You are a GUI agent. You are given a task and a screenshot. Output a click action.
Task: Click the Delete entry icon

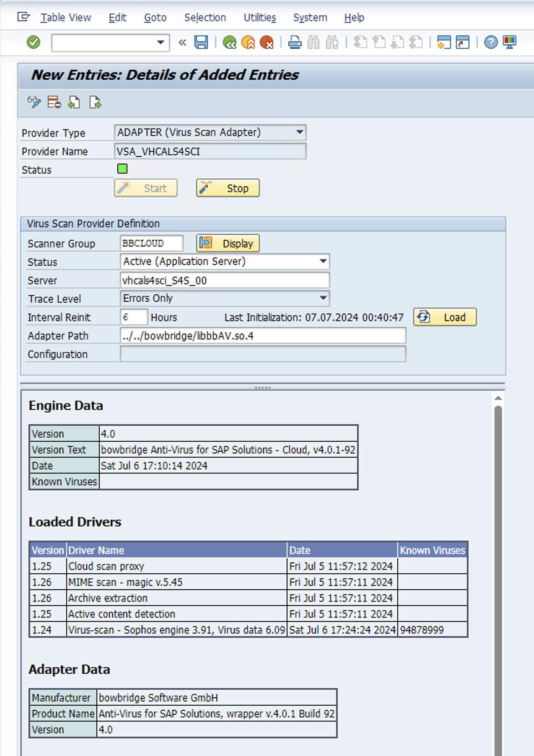pyautogui.click(x=54, y=102)
